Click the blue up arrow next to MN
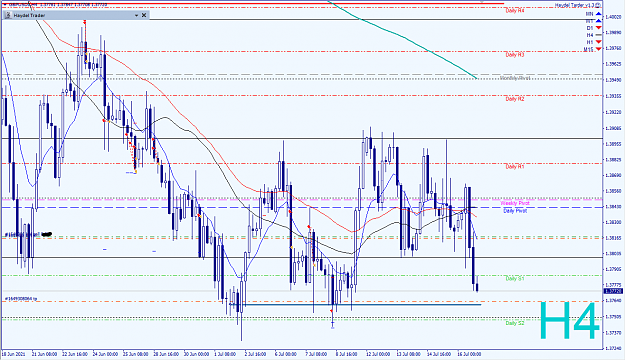The width and height of the screenshot is (625, 360). coord(599,14)
